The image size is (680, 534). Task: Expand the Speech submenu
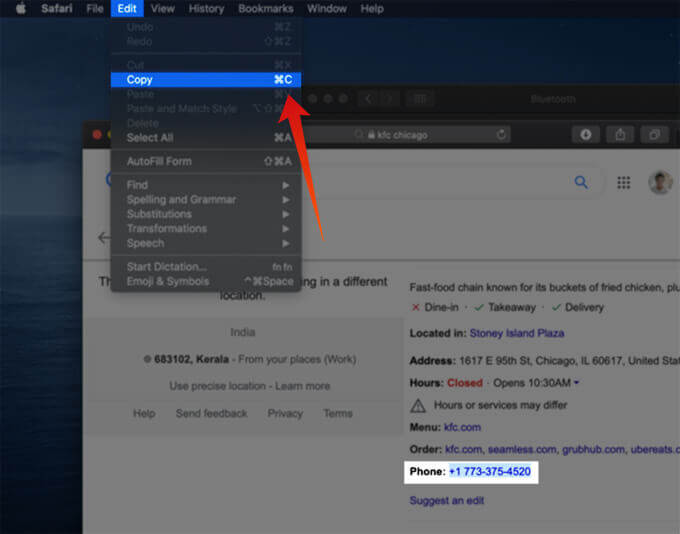[206, 243]
